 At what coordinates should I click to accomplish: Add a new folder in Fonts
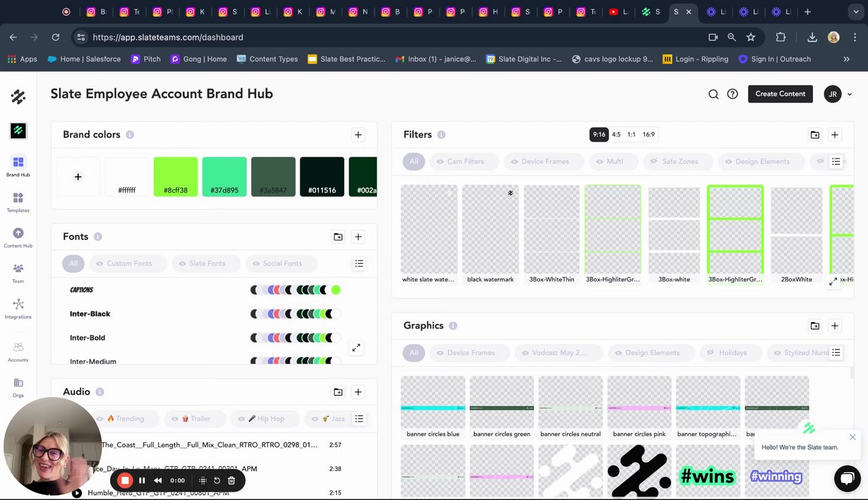tap(338, 237)
